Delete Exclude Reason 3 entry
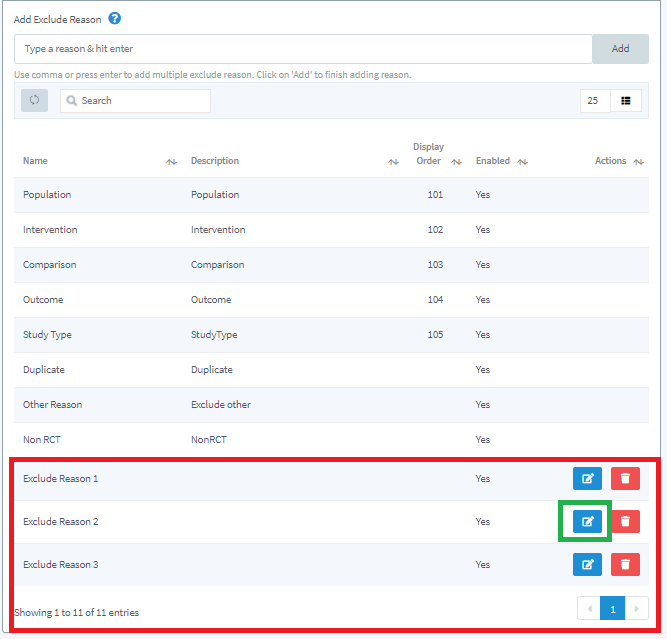 [x=625, y=565]
